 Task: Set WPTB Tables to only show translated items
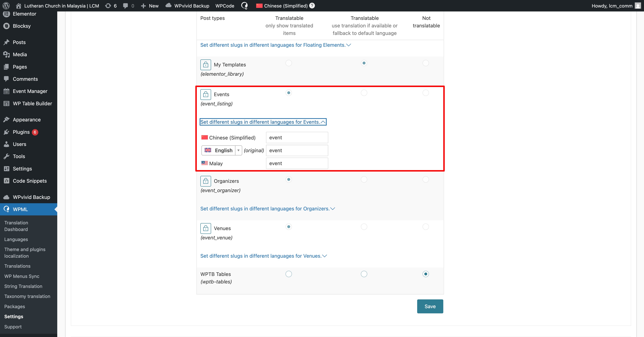(x=289, y=274)
